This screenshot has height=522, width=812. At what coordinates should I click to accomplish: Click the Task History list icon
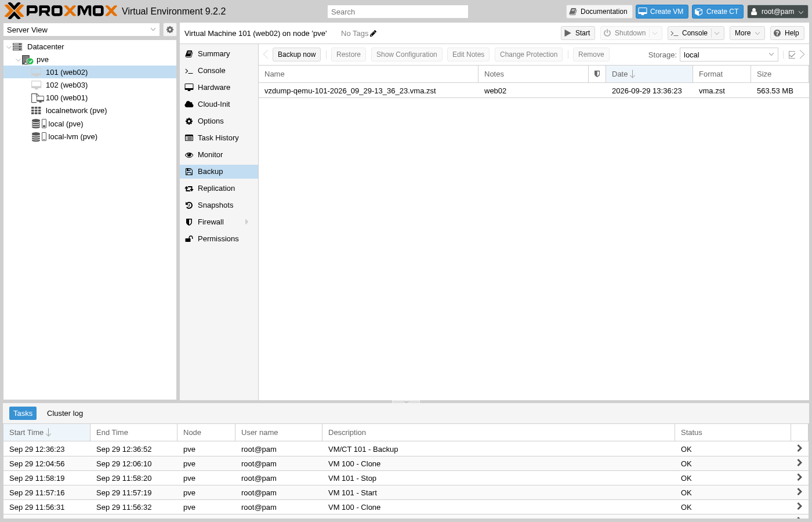(x=189, y=138)
